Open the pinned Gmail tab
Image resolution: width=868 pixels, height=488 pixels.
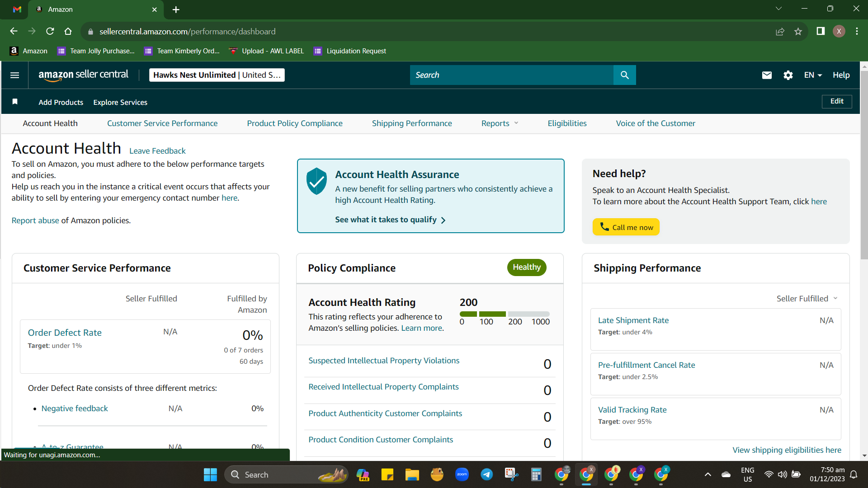(x=17, y=9)
